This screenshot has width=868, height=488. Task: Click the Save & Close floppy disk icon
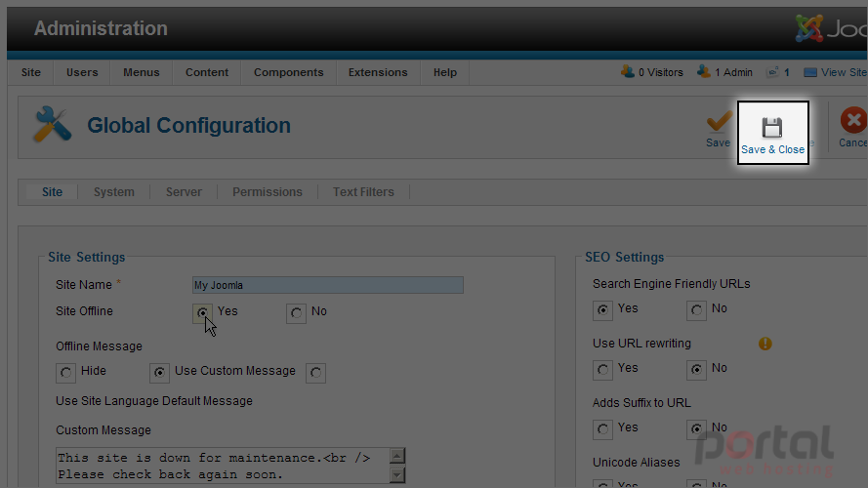(771, 128)
